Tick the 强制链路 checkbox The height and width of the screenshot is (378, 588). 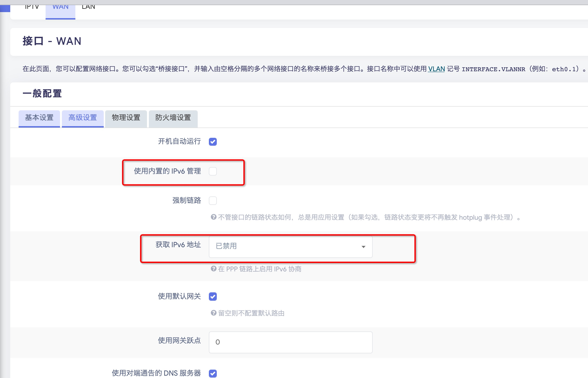tap(213, 201)
